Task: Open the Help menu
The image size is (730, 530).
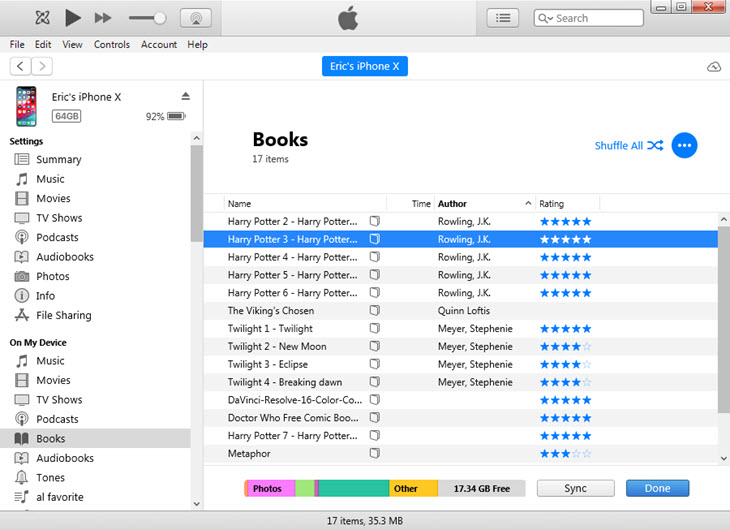Action: click(197, 45)
